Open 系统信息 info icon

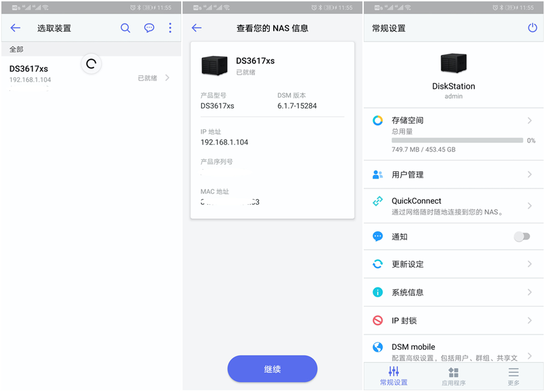point(378,293)
